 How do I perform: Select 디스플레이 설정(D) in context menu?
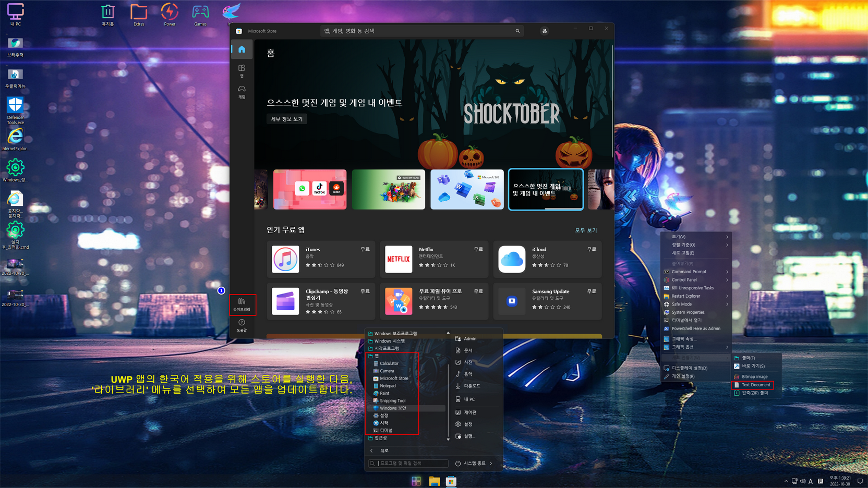[x=696, y=368]
